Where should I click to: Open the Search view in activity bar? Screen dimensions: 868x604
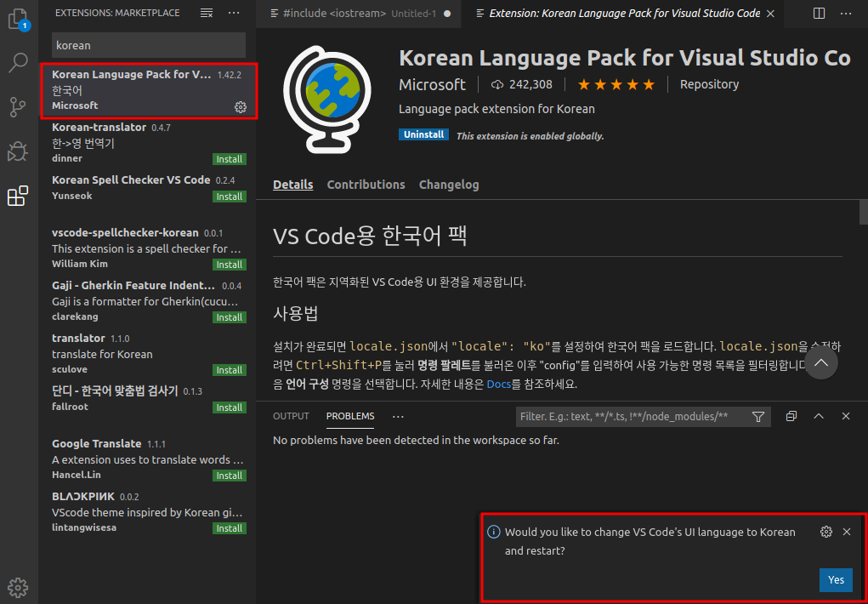(x=18, y=63)
